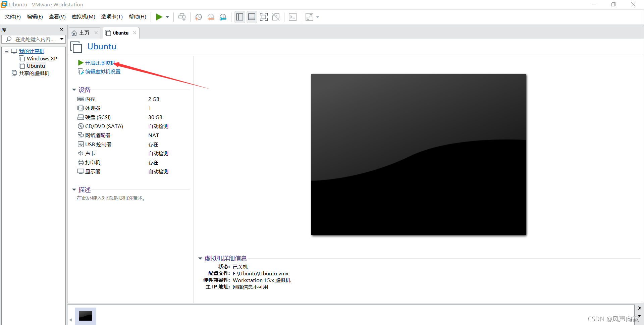Toggle Unity mode toolbar icon
The width and height of the screenshot is (644, 325).
[276, 17]
